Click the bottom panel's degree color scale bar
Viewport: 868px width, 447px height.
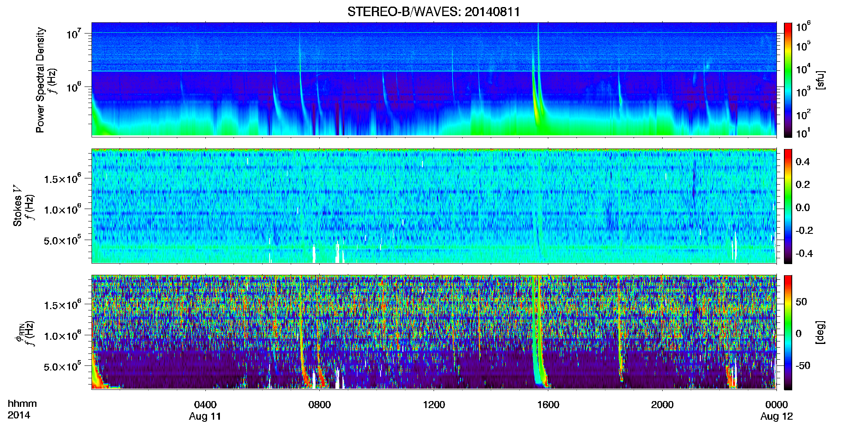(x=788, y=332)
